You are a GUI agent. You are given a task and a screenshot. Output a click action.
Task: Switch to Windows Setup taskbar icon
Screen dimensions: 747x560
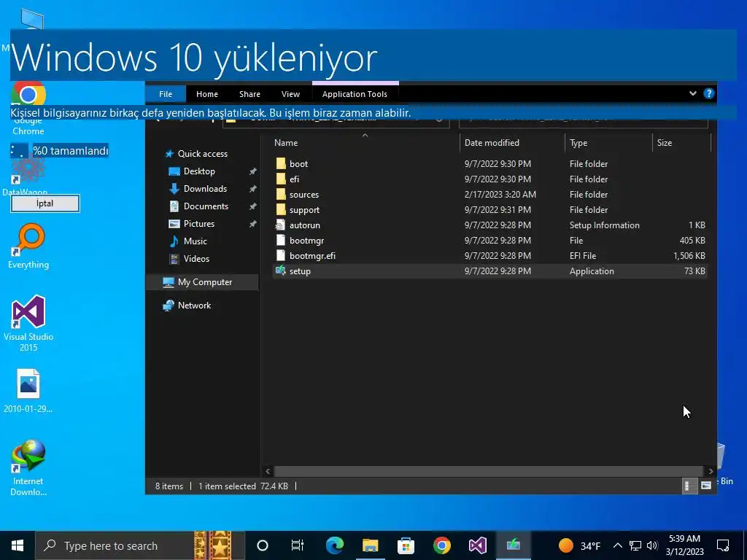(513, 545)
